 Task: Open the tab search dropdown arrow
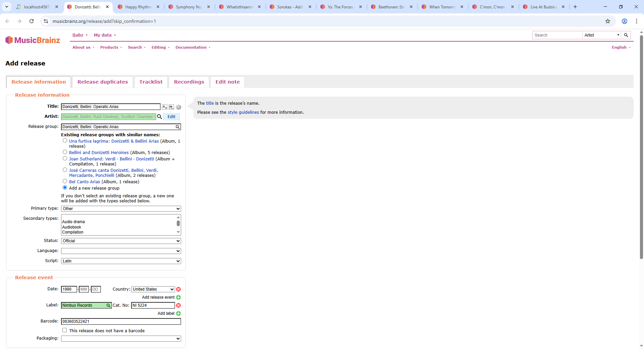7,7
